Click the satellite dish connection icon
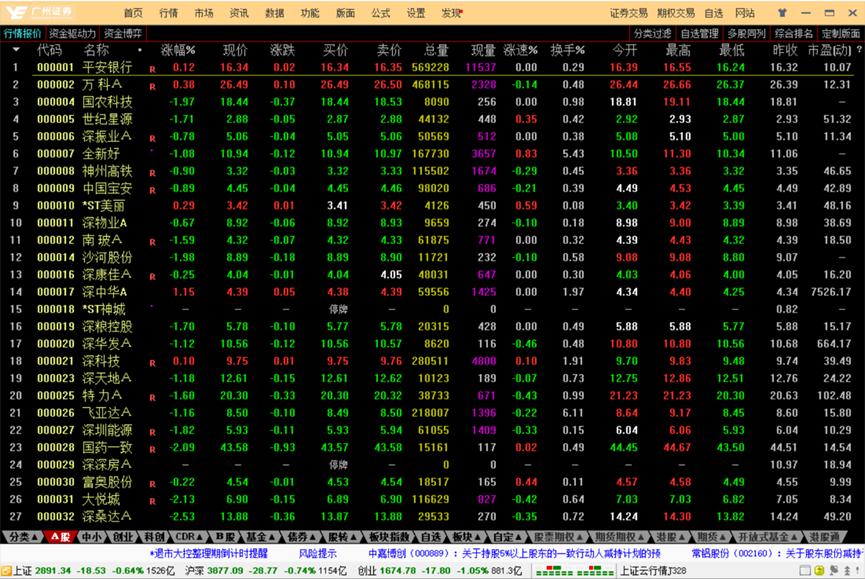Image resolution: width=865 pixels, height=579 pixels. pos(833,571)
